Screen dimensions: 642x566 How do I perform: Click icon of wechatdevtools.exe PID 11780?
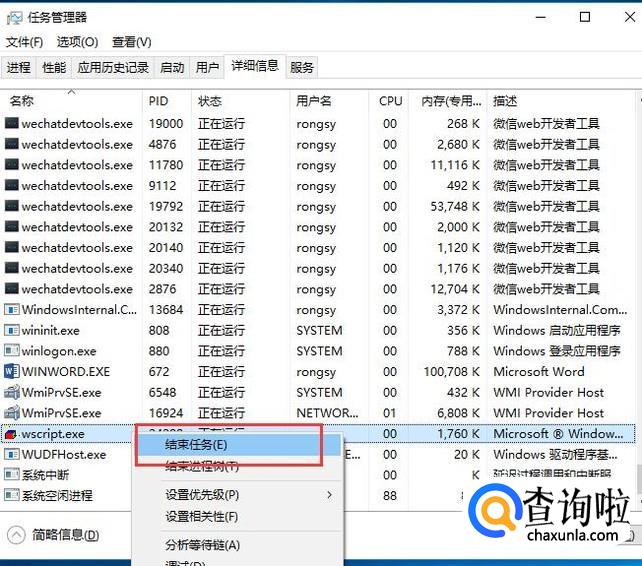click(11, 165)
